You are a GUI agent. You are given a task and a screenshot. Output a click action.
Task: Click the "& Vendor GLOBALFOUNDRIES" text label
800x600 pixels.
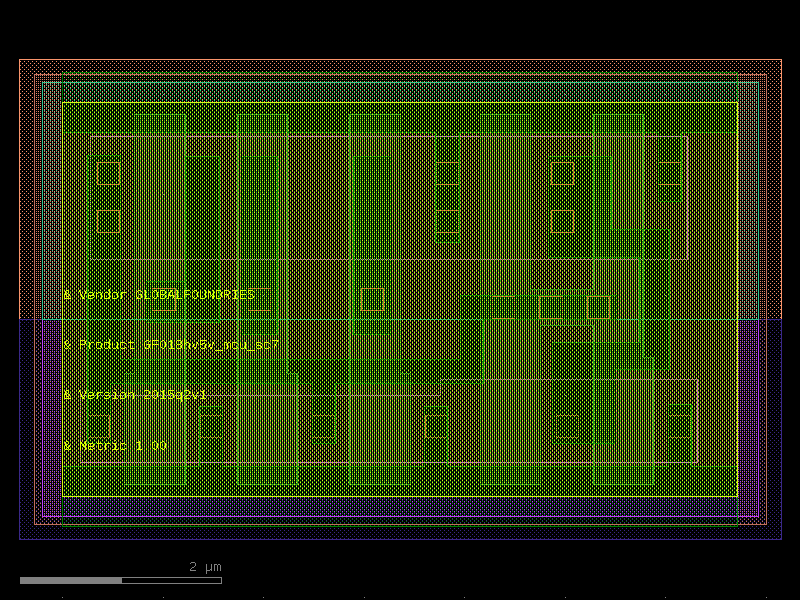pos(159,295)
